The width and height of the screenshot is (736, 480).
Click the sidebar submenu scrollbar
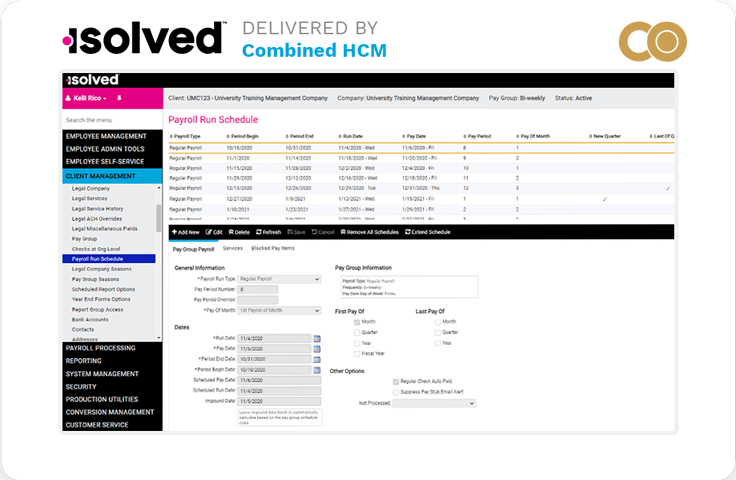pyautogui.click(x=159, y=218)
